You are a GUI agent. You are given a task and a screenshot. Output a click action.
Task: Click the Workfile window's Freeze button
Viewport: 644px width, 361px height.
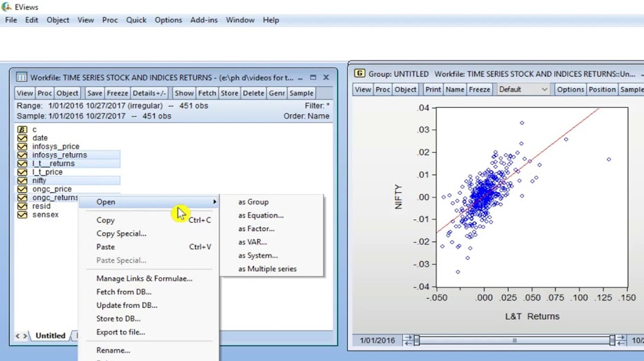pyautogui.click(x=117, y=93)
